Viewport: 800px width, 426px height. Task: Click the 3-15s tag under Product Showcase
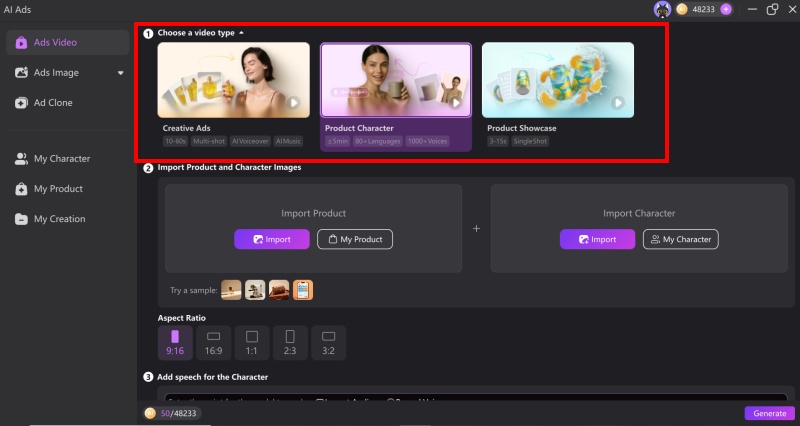(x=497, y=141)
